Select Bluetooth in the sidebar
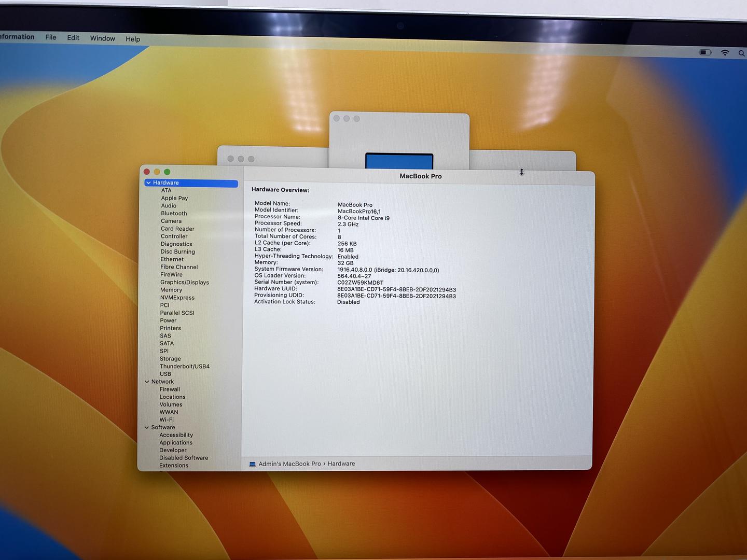747x560 pixels. pyautogui.click(x=174, y=214)
